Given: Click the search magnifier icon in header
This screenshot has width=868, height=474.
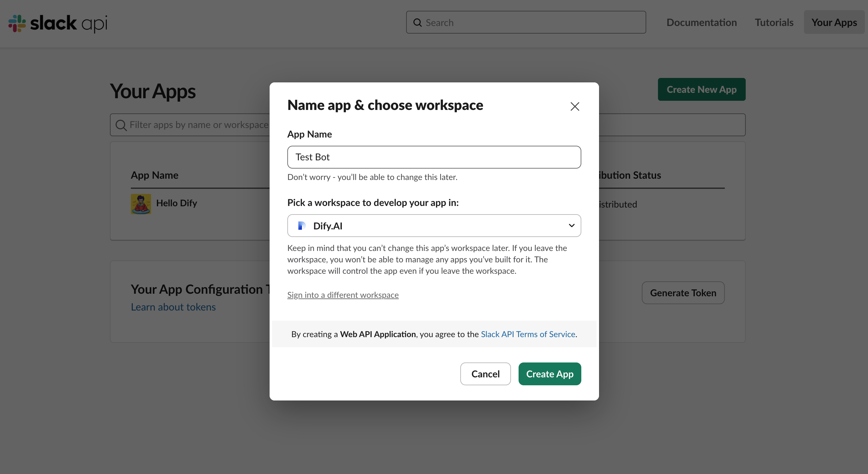Looking at the screenshot, I should pyautogui.click(x=417, y=22).
